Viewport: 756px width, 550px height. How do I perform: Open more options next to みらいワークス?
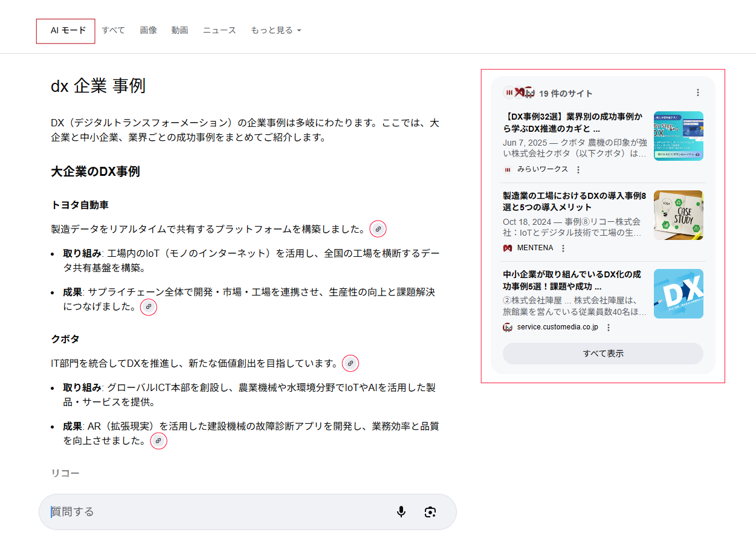578,170
